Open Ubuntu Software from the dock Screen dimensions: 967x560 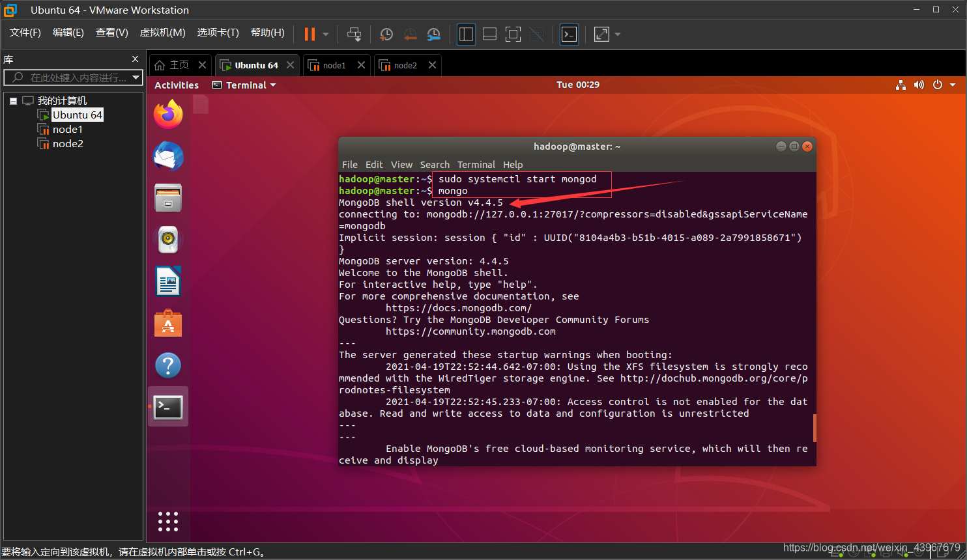click(168, 323)
